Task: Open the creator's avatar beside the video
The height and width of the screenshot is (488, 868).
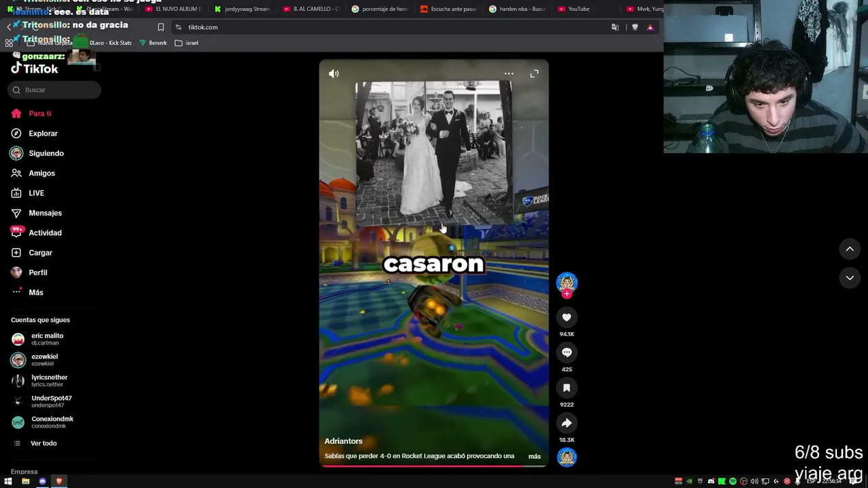Action: pos(567,282)
